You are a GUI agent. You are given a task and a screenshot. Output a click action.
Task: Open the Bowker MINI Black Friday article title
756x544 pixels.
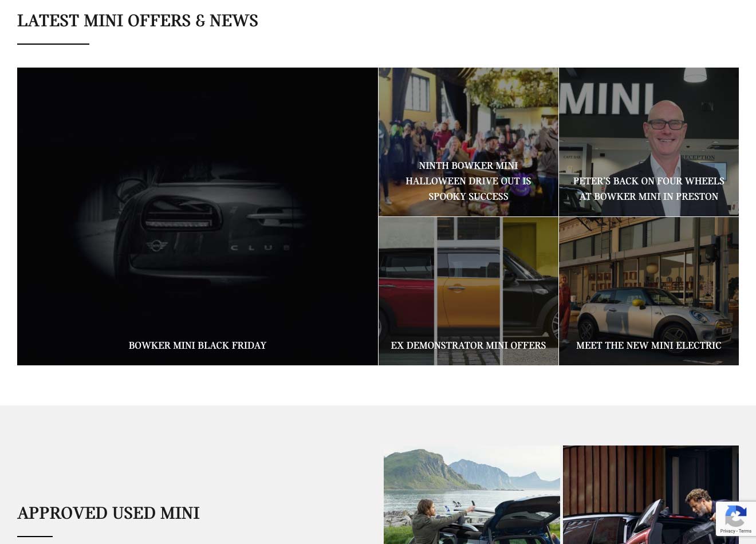197,345
